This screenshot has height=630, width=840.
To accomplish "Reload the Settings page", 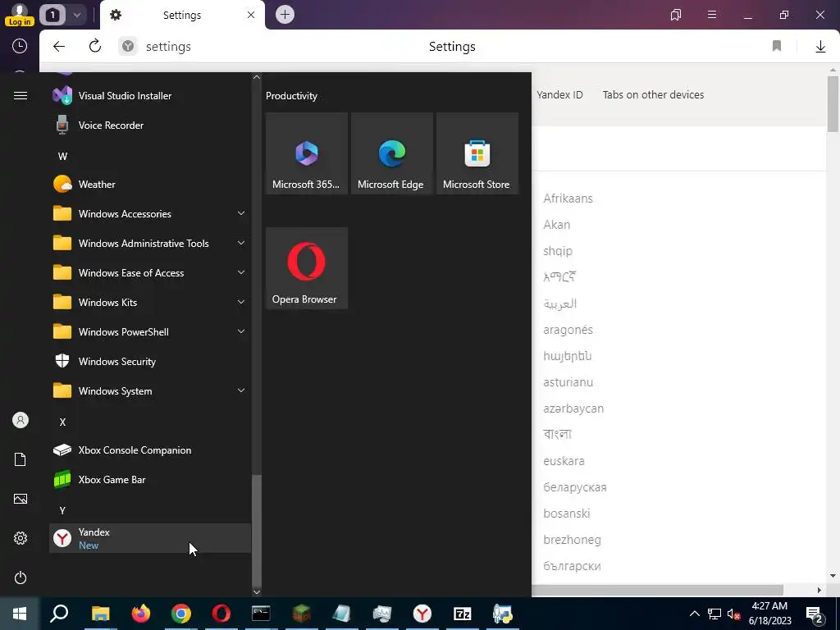I will point(95,47).
